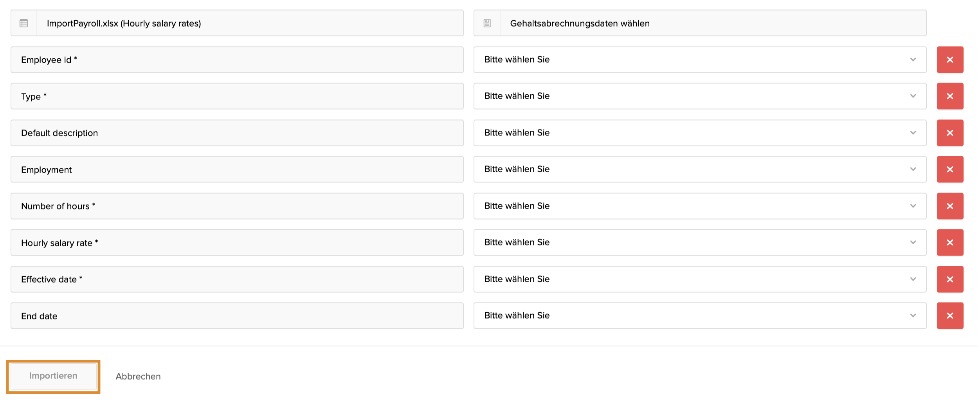This screenshot has height=400, width=980.
Task: Delete the Type mapping row
Action: coord(949,96)
